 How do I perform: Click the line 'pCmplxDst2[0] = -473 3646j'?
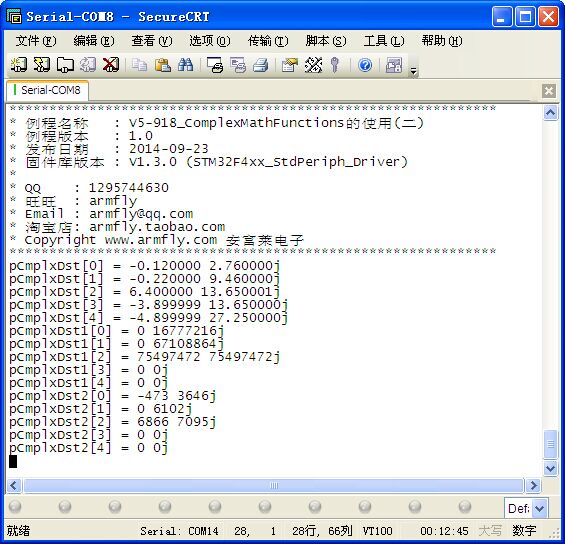(112, 396)
